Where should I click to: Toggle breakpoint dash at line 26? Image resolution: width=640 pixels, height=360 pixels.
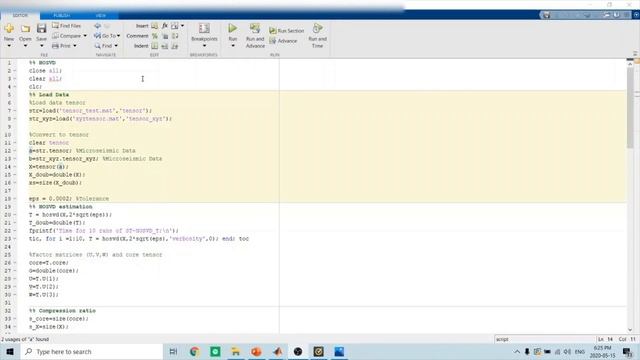coord(16,262)
